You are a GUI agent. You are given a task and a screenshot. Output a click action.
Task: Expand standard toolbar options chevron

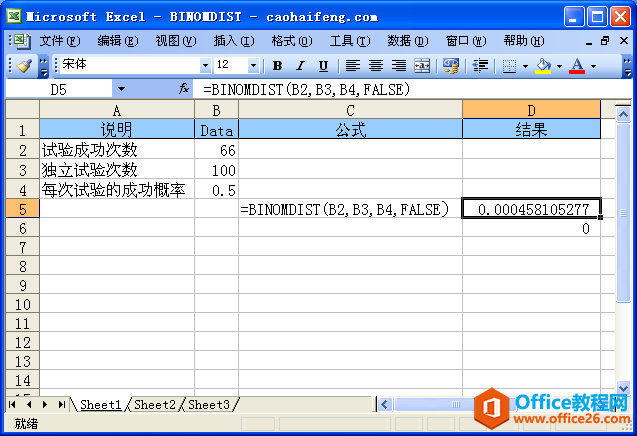43,66
